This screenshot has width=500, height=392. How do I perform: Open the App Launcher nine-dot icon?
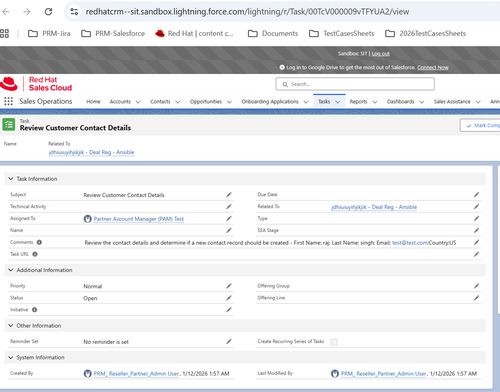8,101
